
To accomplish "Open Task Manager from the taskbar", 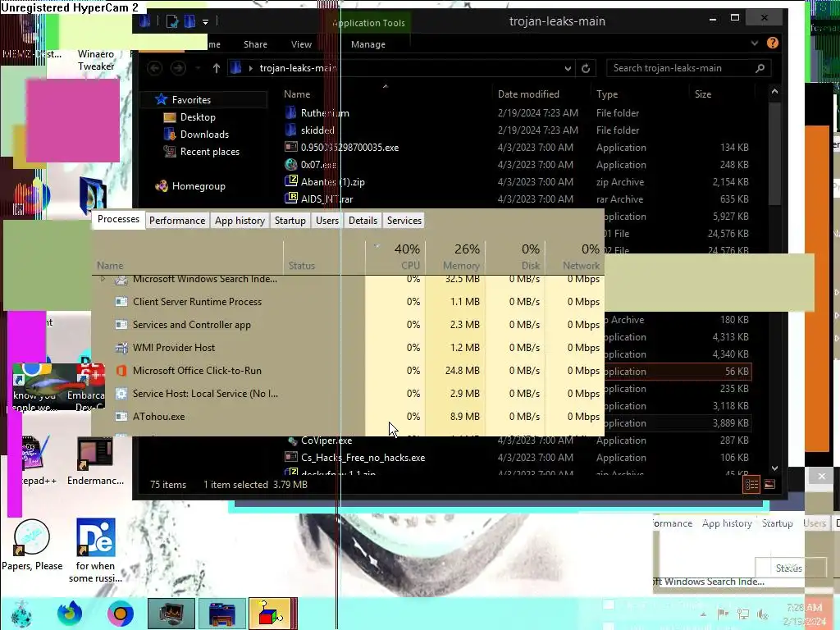I will 171,614.
